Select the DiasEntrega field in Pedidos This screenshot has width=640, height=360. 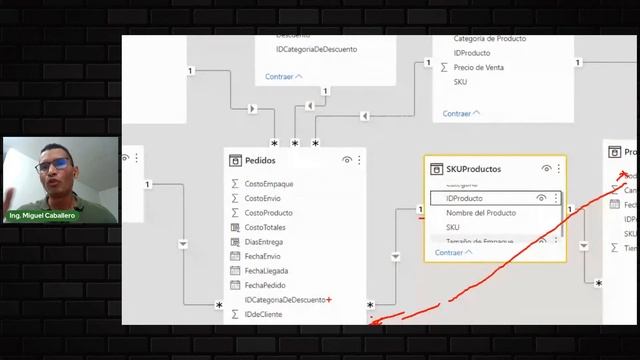pyautogui.click(x=264, y=242)
